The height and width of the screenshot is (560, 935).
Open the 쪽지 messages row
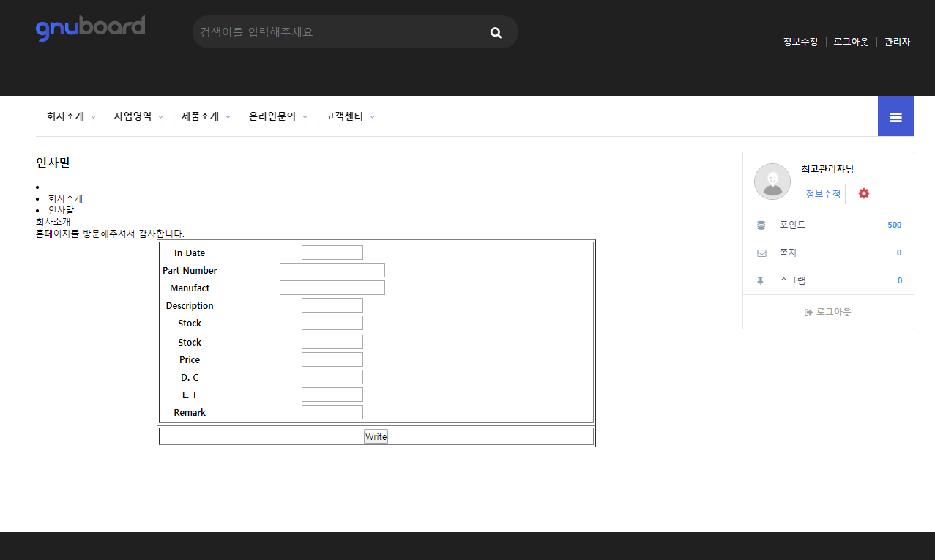point(828,253)
